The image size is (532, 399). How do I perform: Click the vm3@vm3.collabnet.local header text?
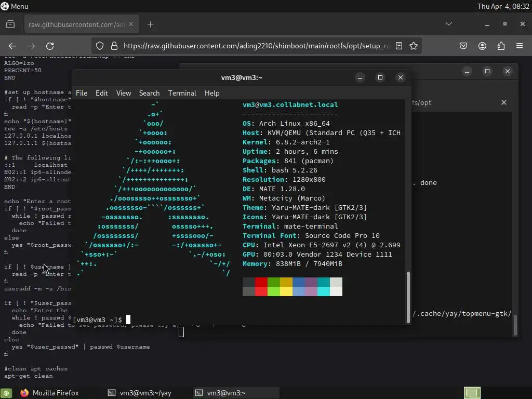pyautogui.click(x=290, y=104)
